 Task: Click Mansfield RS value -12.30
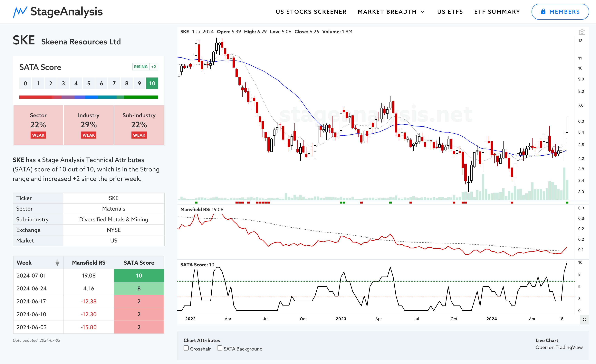point(89,314)
